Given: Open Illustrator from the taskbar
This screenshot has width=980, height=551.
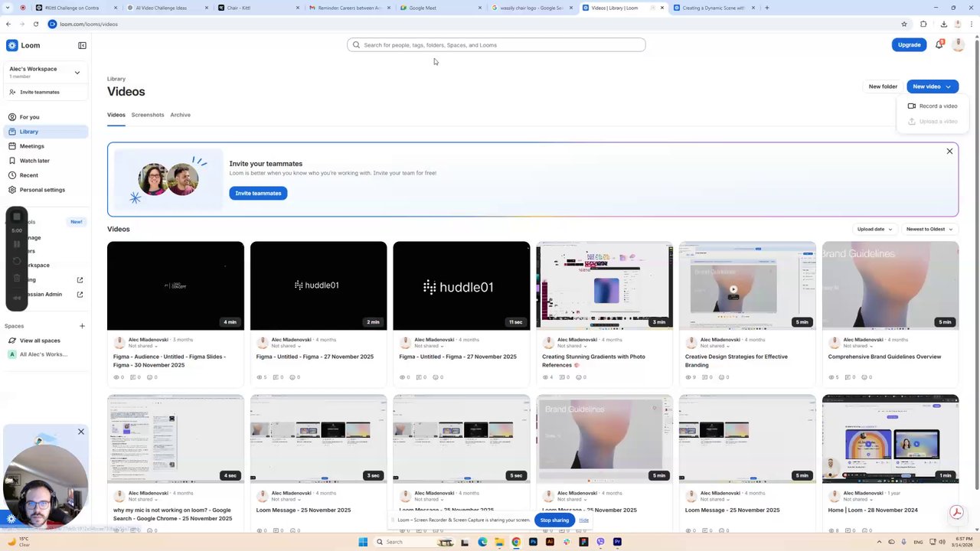Looking at the screenshot, I should tap(550, 542).
